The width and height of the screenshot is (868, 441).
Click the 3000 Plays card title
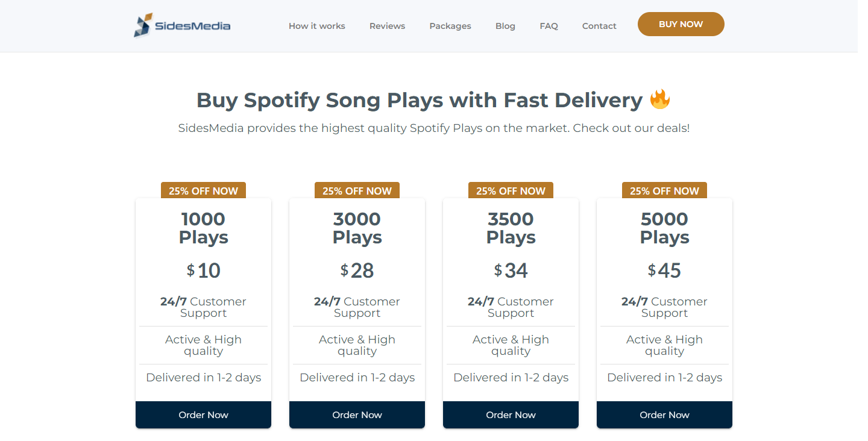[357, 228]
